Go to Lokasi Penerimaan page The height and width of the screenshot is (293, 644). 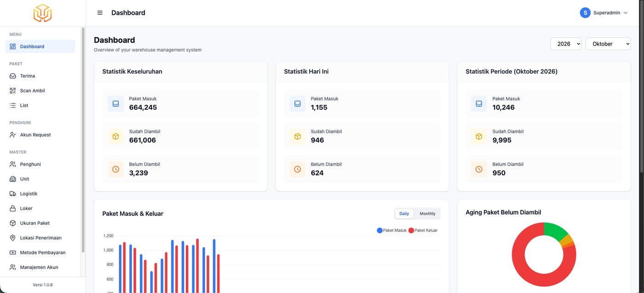coord(40,237)
